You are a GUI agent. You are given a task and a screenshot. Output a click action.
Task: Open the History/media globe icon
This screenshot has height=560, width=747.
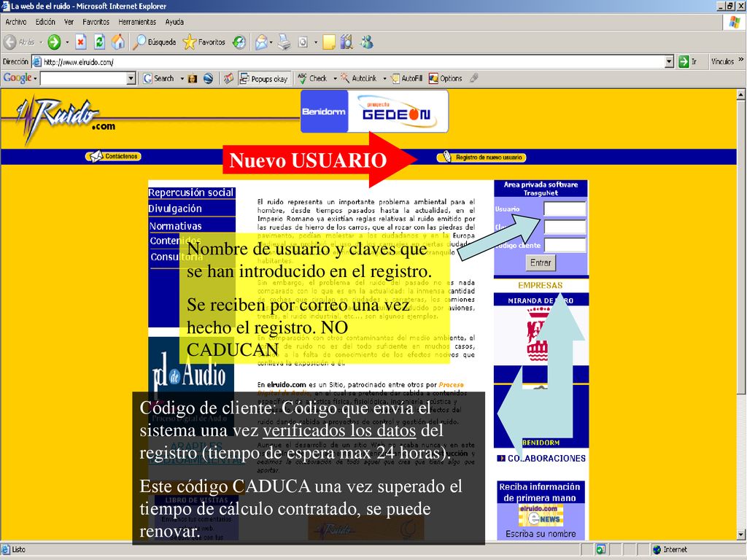pyautogui.click(x=239, y=42)
